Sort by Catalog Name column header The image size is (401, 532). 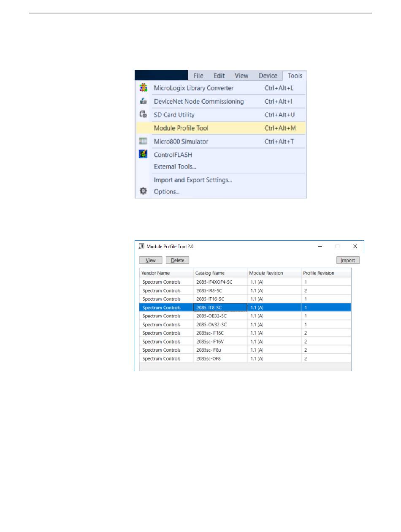pos(220,273)
